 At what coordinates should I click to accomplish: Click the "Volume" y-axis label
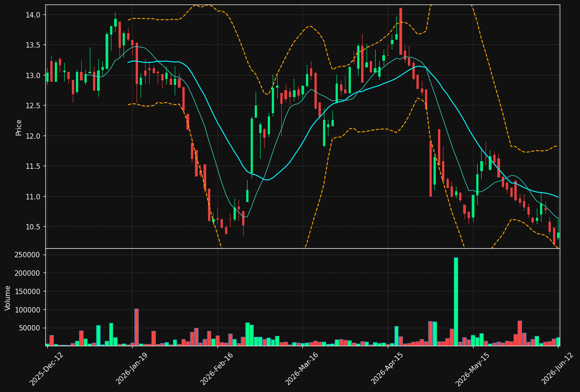coord(8,297)
